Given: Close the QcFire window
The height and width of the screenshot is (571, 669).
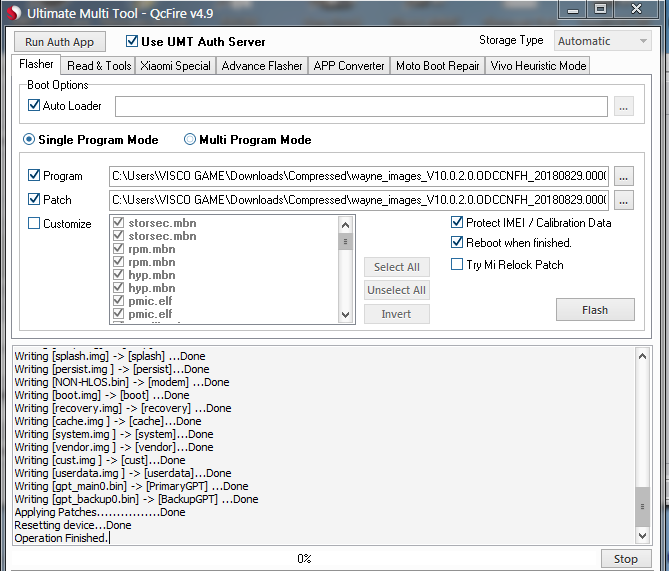Looking at the screenshot, I should coord(636,9).
